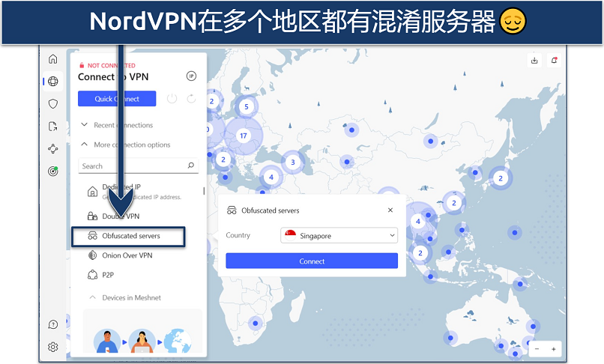The height and width of the screenshot is (364, 604).
Task: Open the help chat icon in sidebar
Action: coord(52,324)
